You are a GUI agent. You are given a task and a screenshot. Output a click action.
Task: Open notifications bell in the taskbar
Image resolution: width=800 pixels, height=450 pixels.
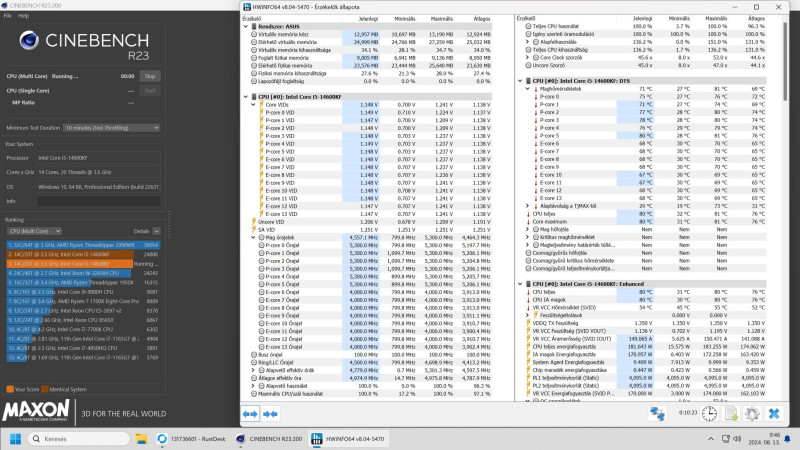point(787,439)
